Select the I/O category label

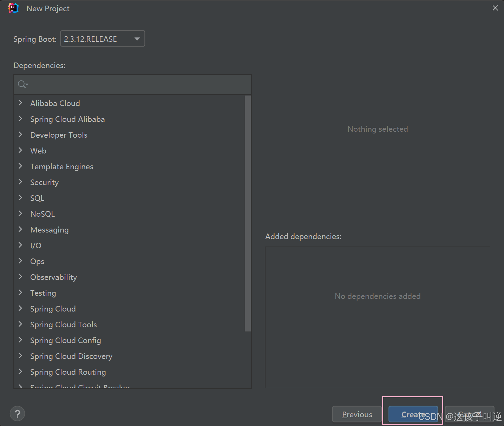point(36,245)
